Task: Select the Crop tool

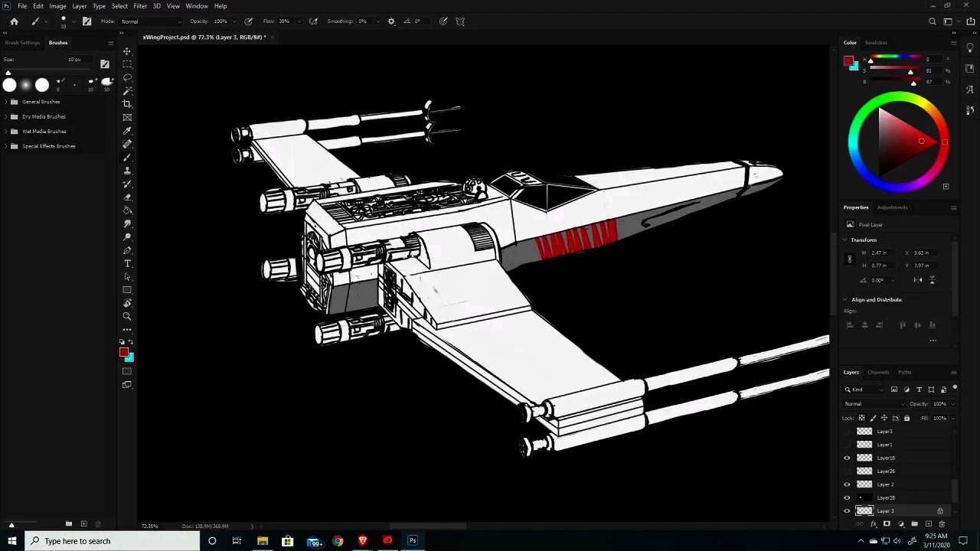Action: (x=127, y=104)
